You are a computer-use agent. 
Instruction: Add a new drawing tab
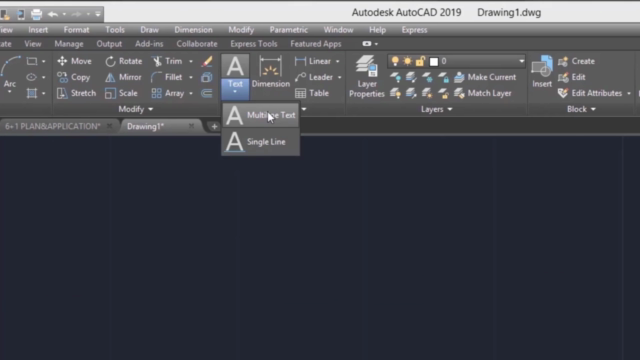[214, 127]
